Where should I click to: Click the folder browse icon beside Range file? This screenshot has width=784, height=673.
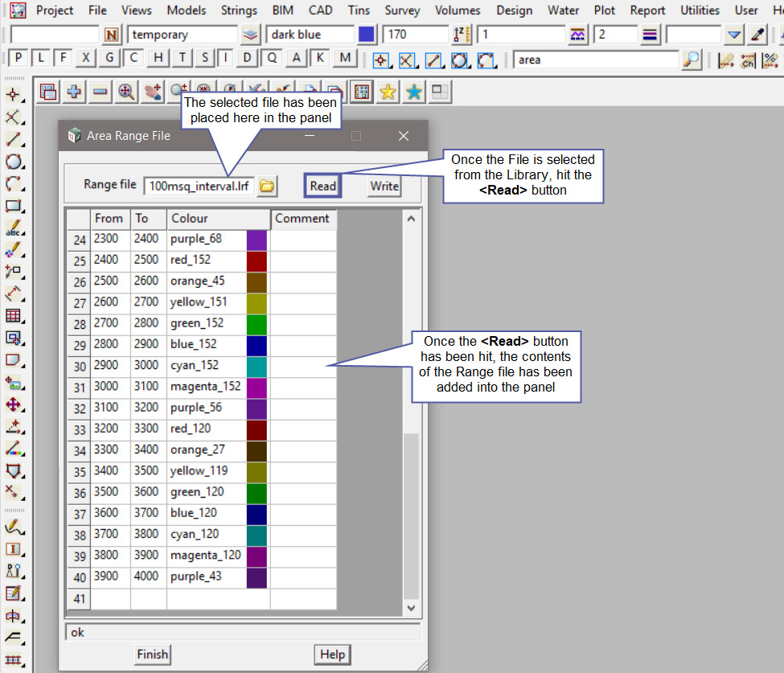pyautogui.click(x=267, y=186)
